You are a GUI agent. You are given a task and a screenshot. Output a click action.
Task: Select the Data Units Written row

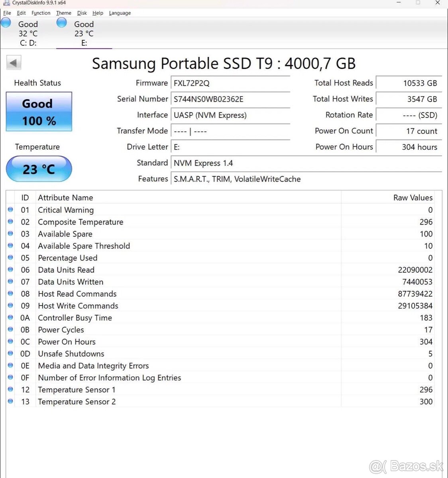click(220, 282)
